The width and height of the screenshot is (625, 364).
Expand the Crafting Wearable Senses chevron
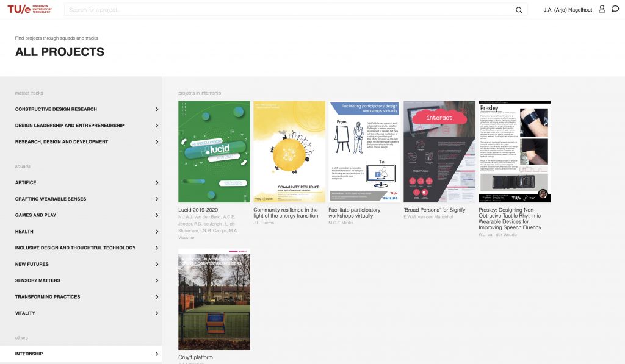pyautogui.click(x=157, y=199)
